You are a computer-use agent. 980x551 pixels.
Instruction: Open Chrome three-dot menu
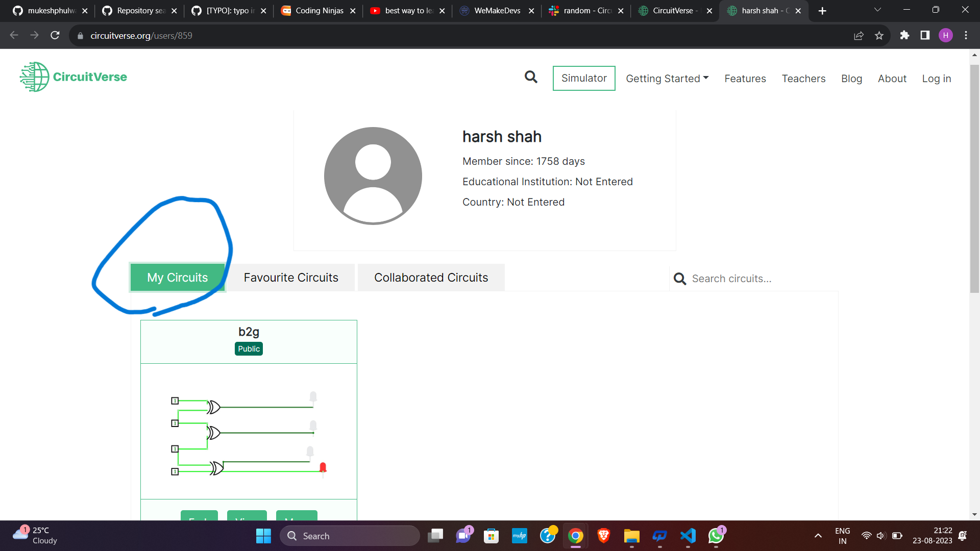click(x=966, y=35)
